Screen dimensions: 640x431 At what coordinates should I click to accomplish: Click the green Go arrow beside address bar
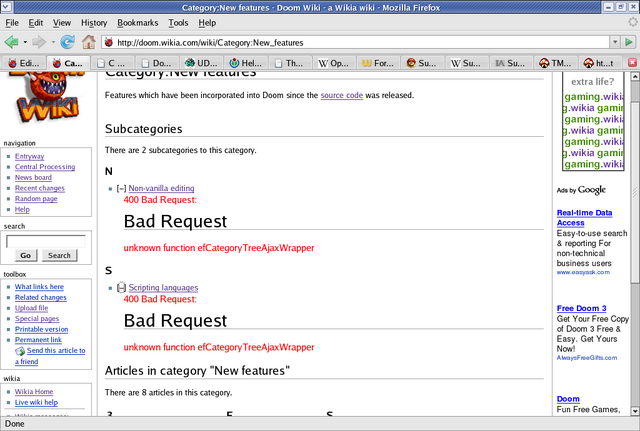pyautogui.click(x=629, y=42)
